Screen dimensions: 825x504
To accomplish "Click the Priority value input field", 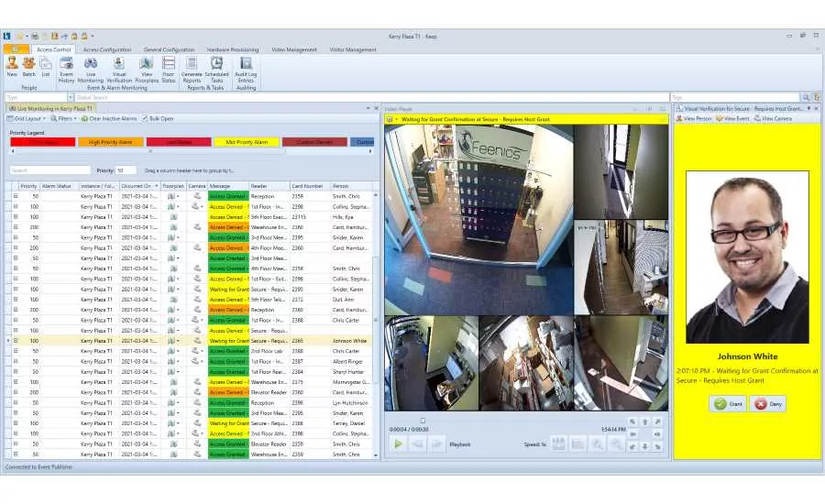I will pos(126,170).
